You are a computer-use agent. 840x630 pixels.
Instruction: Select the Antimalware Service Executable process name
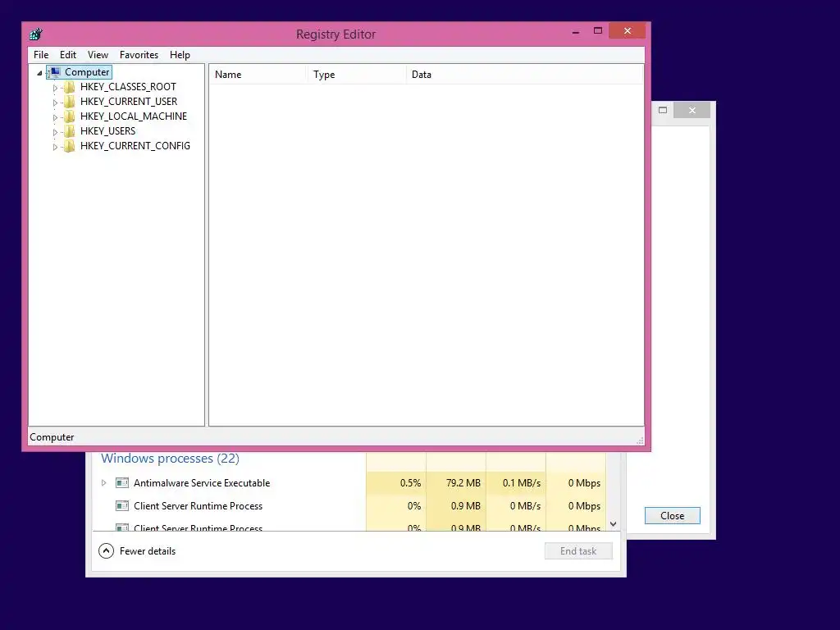click(202, 483)
